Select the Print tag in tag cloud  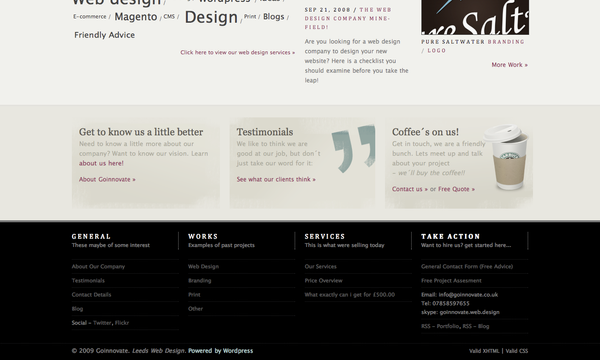[x=250, y=16]
